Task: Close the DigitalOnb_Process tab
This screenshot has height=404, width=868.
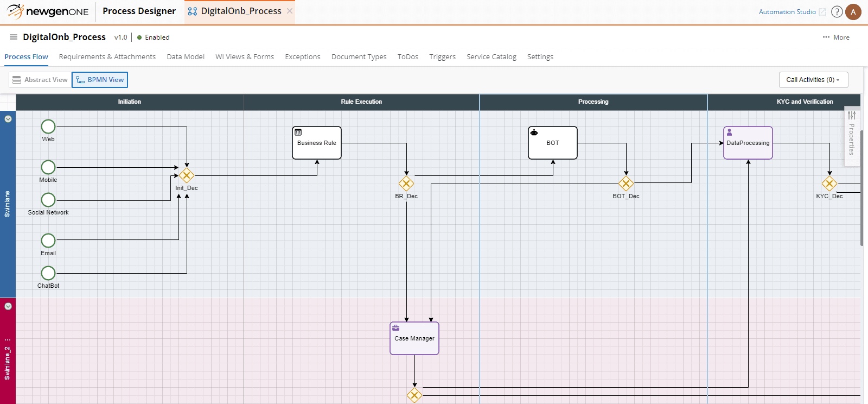Action: click(x=290, y=11)
